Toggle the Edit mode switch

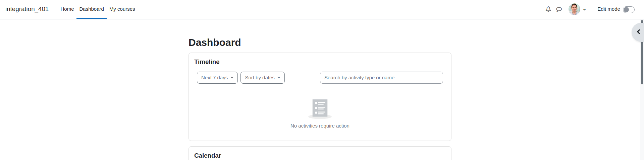629,9
